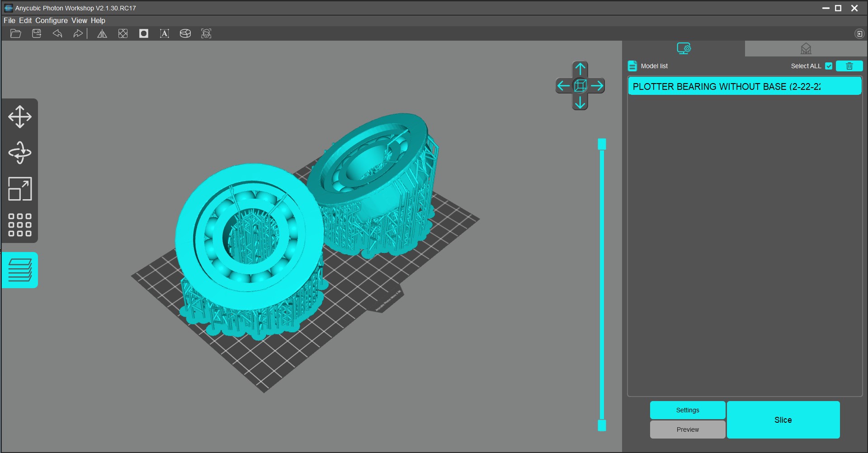
Task: Click the Model list document icon
Action: coord(632,66)
